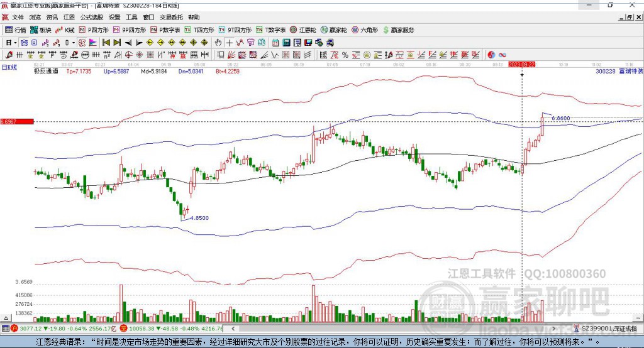Open the 9P四方形 tool
Image resolution: width=644 pixels, height=348 pixels.
tap(130, 30)
